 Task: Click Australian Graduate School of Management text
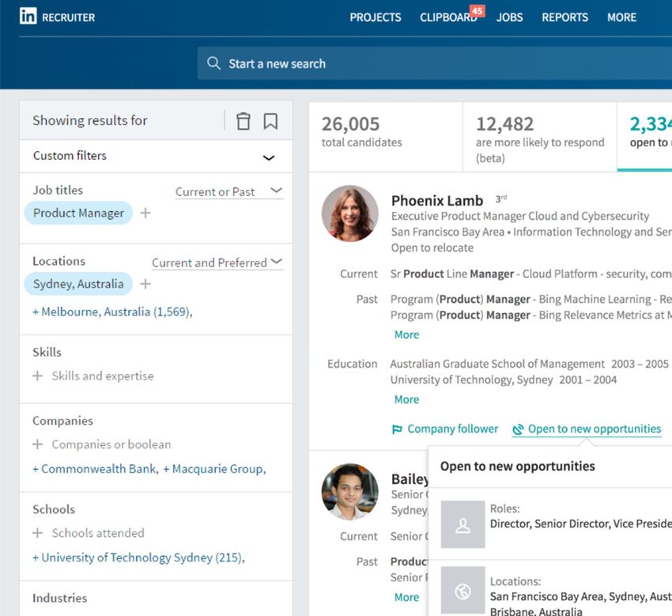pyautogui.click(x=497, y=364)
